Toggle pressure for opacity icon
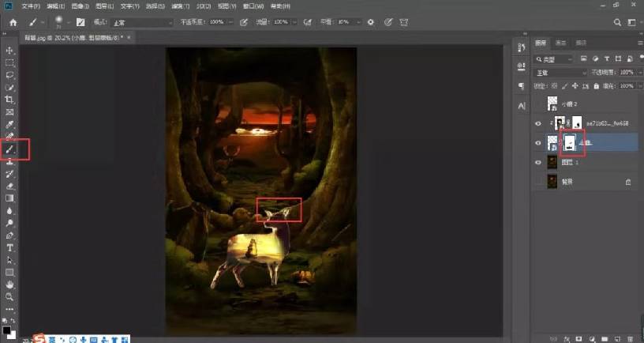The width and height of the screenshot is (644, 343). pyautogui.click(x=244, y=22)
